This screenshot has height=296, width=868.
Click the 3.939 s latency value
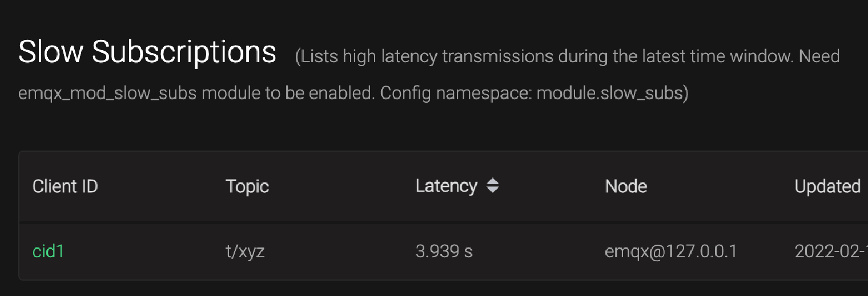pos(444,252)
